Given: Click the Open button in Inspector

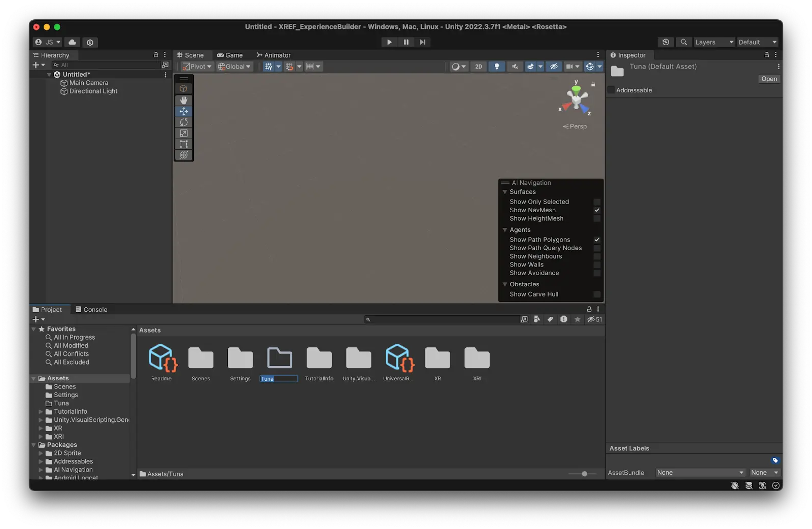Looking at the screenshot, I should pos(769,79).
